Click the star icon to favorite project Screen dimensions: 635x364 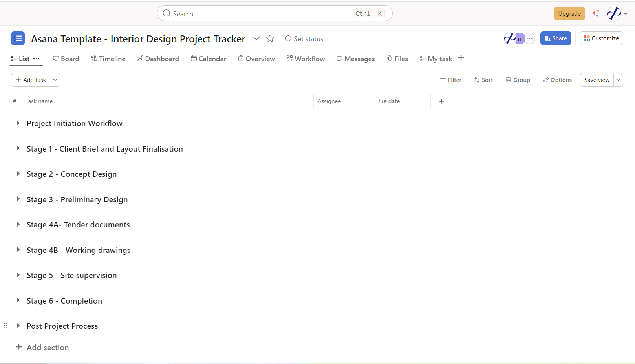270,38
